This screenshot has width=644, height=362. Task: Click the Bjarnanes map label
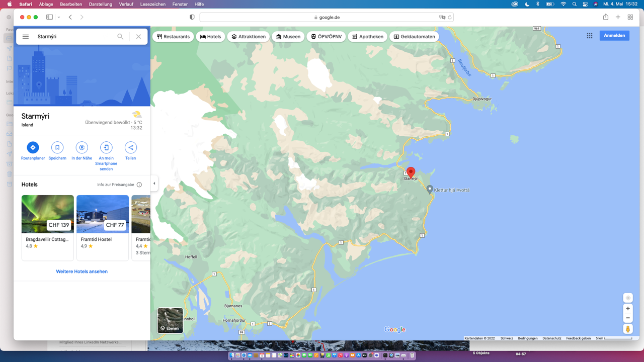click(233, 306)
